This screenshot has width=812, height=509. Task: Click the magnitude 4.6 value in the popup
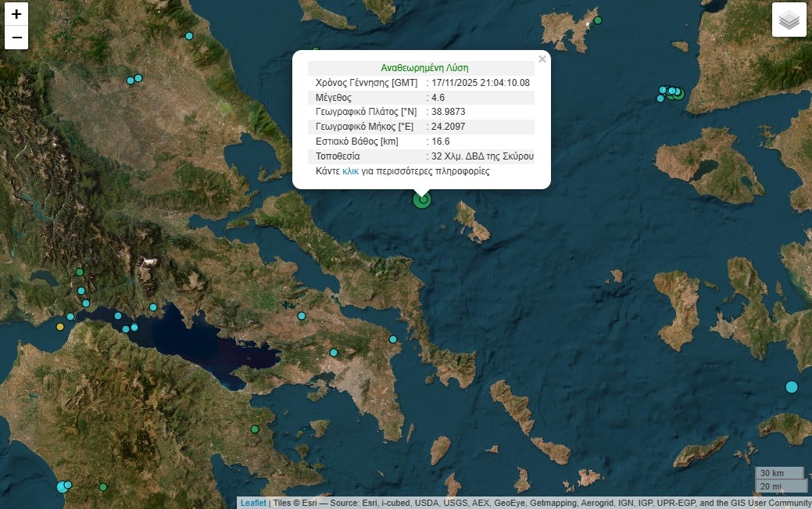[438, 98]
